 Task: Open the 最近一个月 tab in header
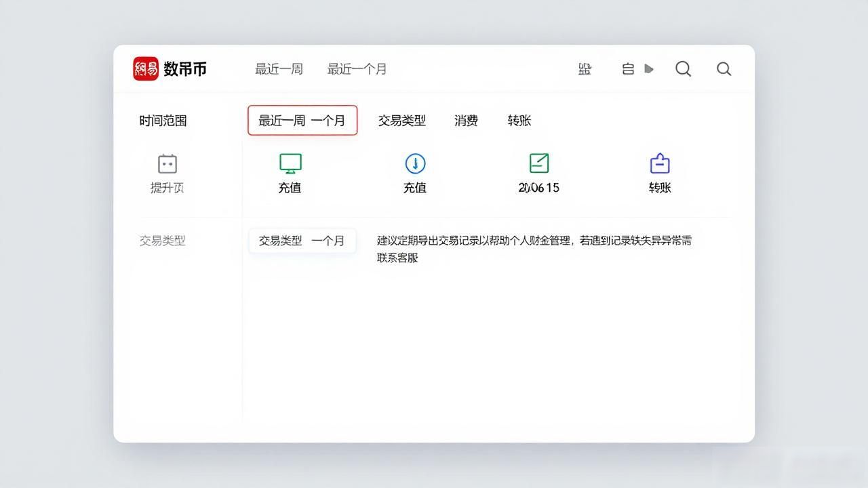tap(357, 69)
